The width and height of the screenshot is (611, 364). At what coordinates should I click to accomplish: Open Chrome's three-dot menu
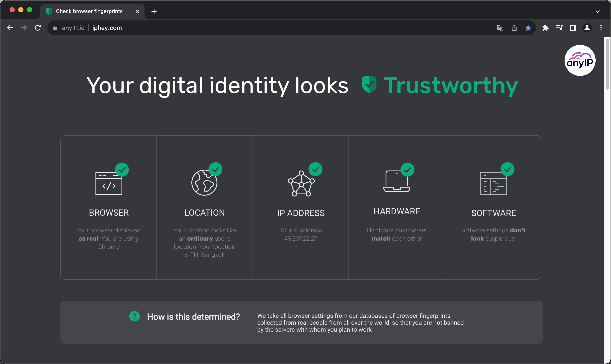[x=601, y=28]
